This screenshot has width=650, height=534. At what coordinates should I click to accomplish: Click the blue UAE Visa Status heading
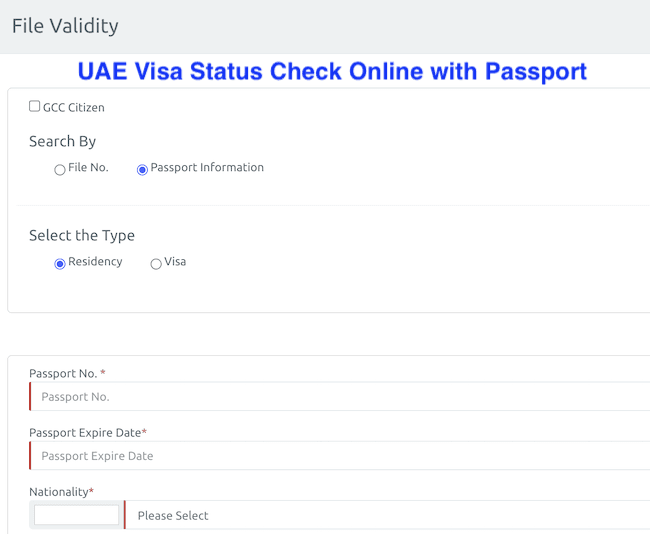[x=332, y=72]
